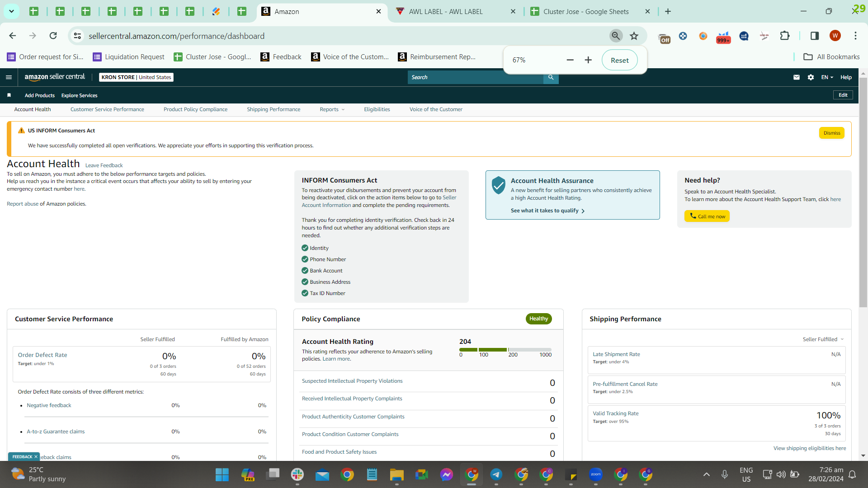Image resolution: width=868 pixels, height=488 pixels.
Task: Open the Late Shipment Rate link
Action: [x=616, y=354]
